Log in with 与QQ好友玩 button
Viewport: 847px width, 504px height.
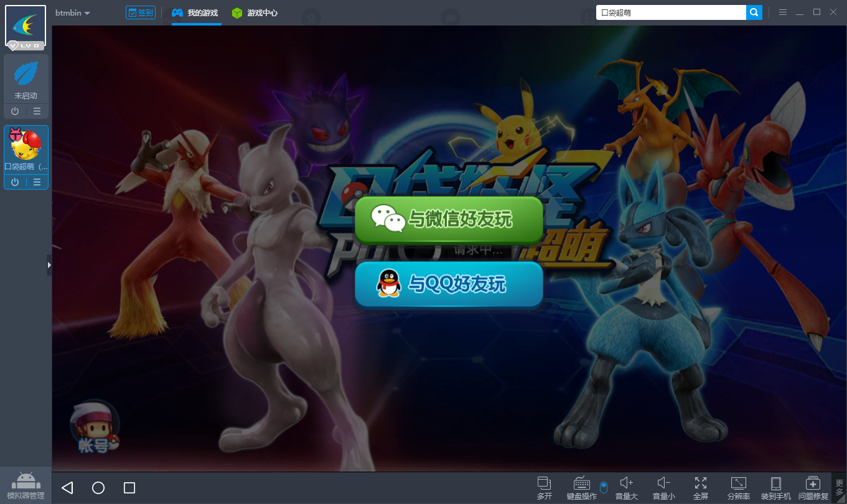pos(449,285)
